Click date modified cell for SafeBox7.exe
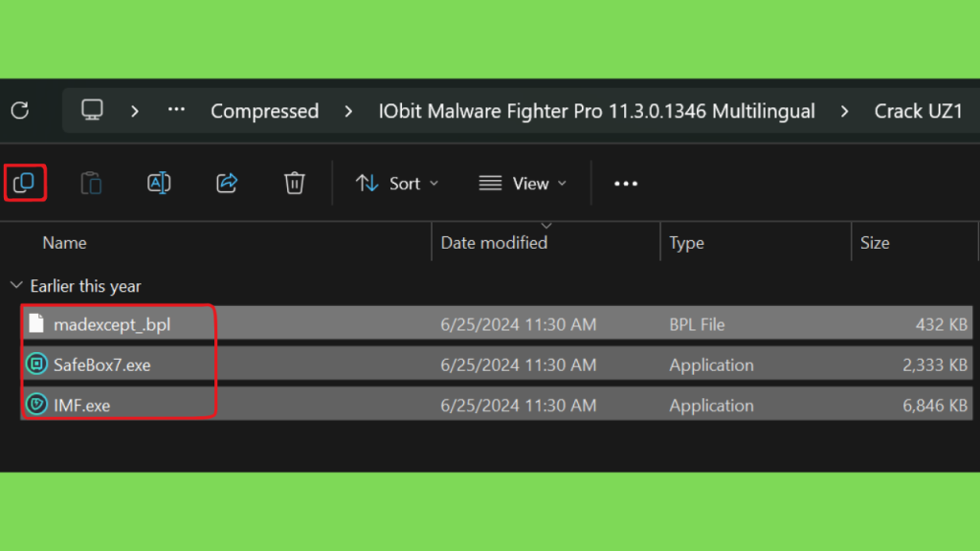This screenshot has height=551, width=980. point(518,364)
